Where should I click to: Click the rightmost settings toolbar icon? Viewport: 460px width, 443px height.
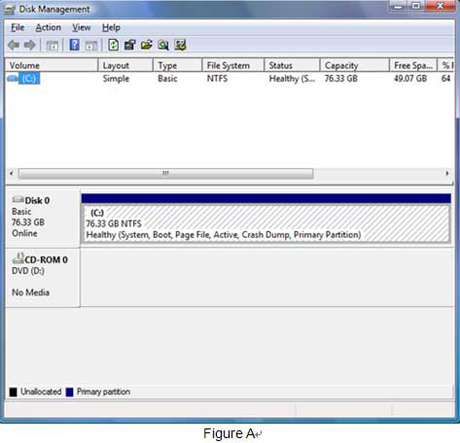[180, 45]
